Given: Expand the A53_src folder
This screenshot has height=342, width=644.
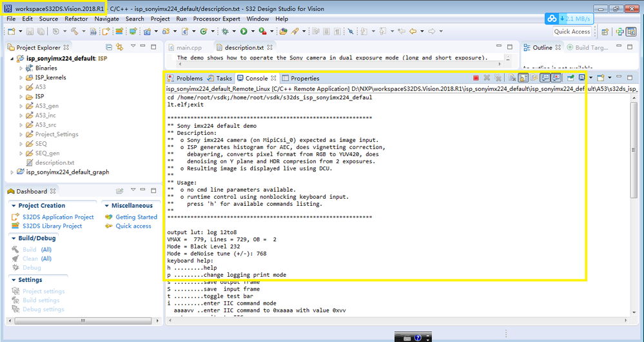Looking at the screenshot, I should click(21, 125).
